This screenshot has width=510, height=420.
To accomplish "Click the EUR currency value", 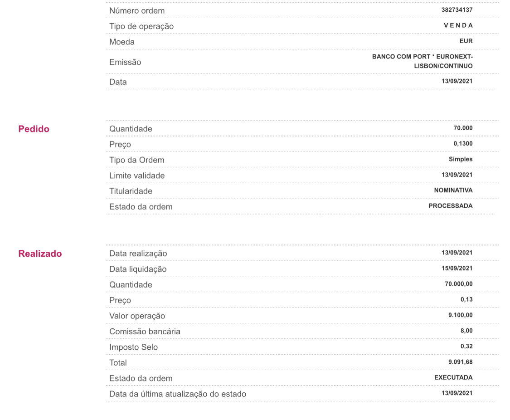I will point(466,41).
